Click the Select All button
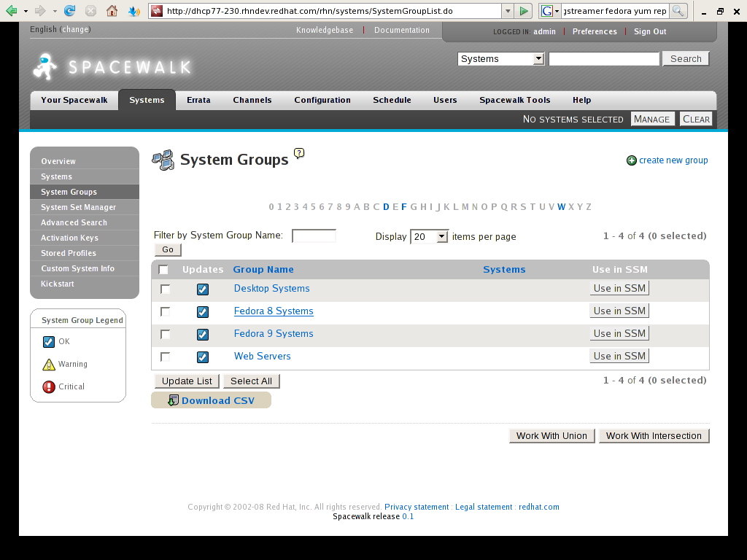Viewport: 747px width, 560px height. point(251,381)
